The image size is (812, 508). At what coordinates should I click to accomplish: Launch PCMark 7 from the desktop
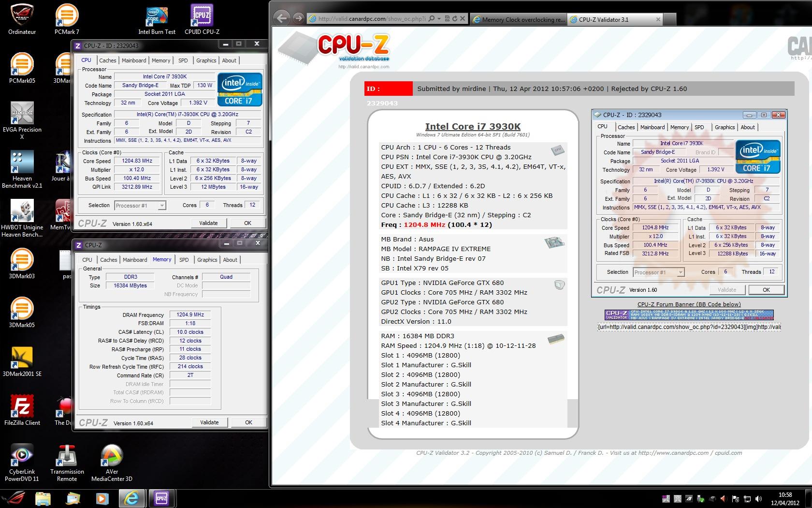click(x=67, y=19)
